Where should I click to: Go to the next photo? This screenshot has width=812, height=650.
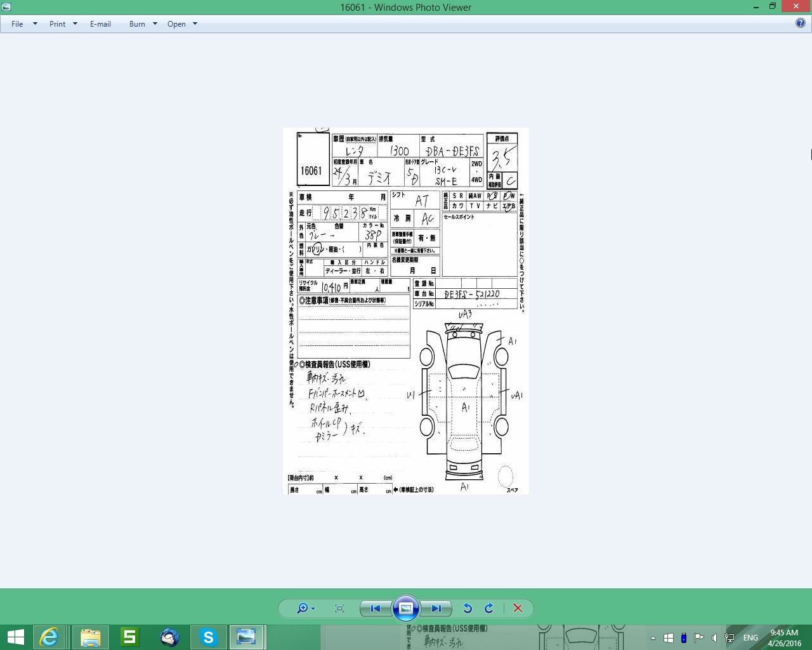point(436,608)
